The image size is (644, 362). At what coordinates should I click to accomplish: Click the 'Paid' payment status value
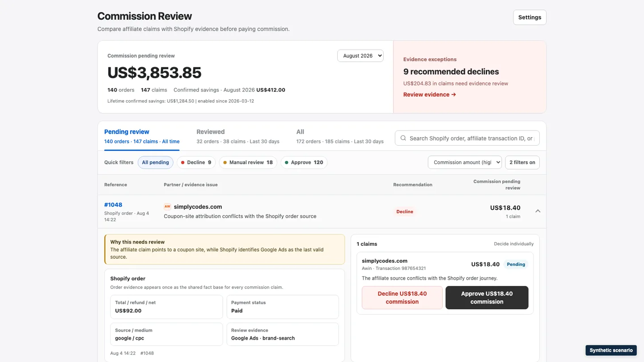point(237,311)
